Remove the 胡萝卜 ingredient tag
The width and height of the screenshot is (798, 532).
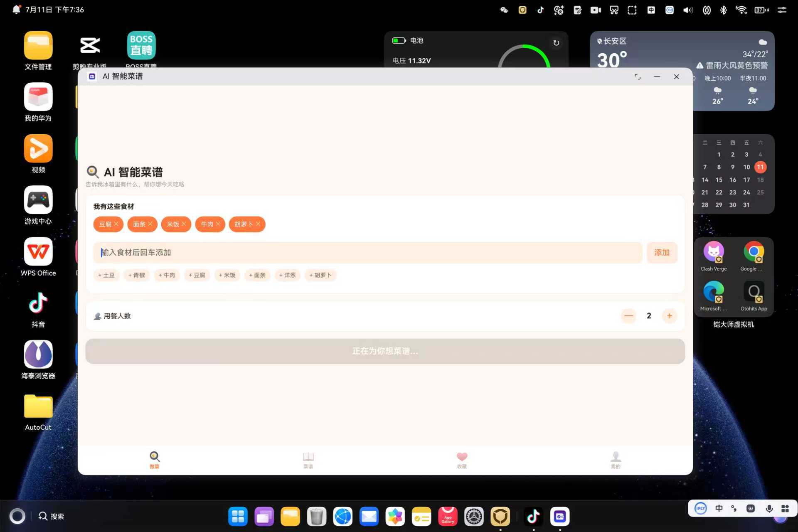tap(258, 224)
